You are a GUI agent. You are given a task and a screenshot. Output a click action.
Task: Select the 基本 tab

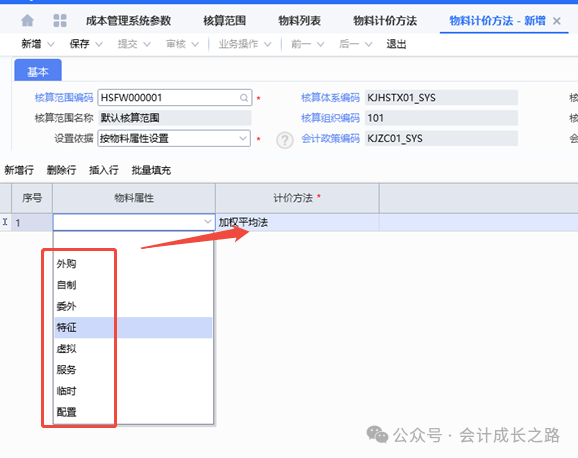pyautogui.click(x=38, y=70)
